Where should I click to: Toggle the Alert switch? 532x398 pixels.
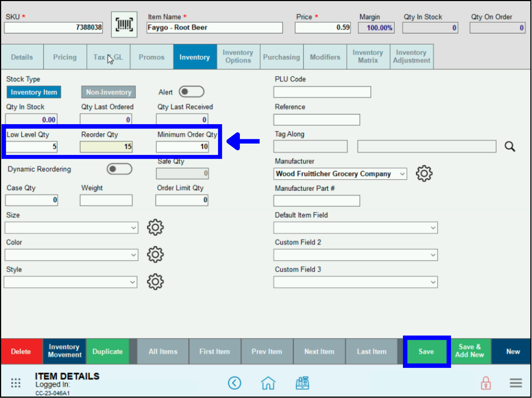click(191, 92)
